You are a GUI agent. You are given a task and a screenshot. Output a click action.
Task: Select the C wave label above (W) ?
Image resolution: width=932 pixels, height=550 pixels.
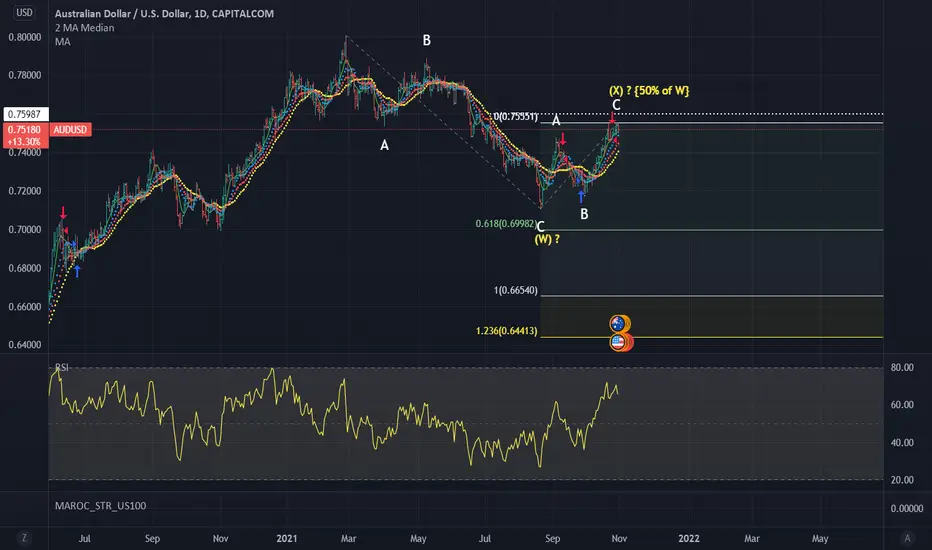(540, 227)
